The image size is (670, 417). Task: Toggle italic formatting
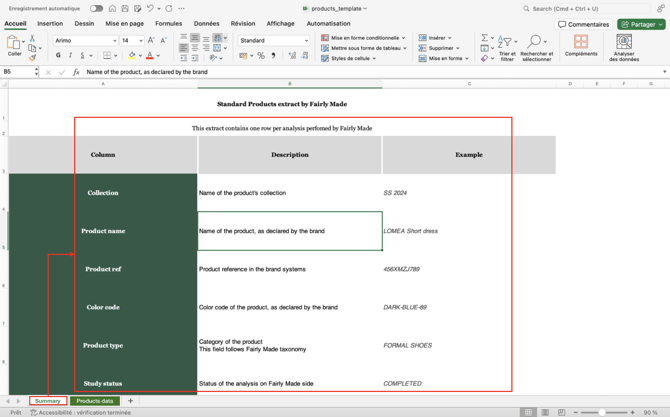point(70,56)
